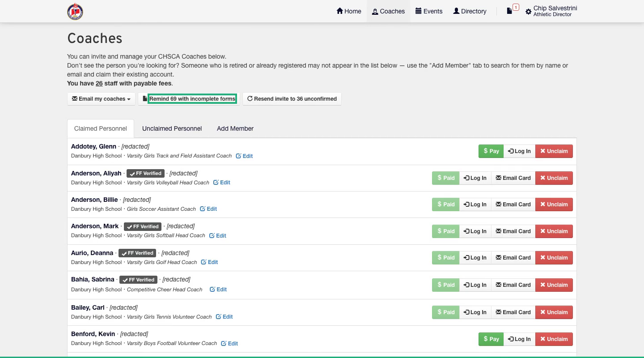Image resolution: width=644 pixels, height=358 pixels.
Task: Click Paid button for Carl Bailey
Action: (445, 312)
